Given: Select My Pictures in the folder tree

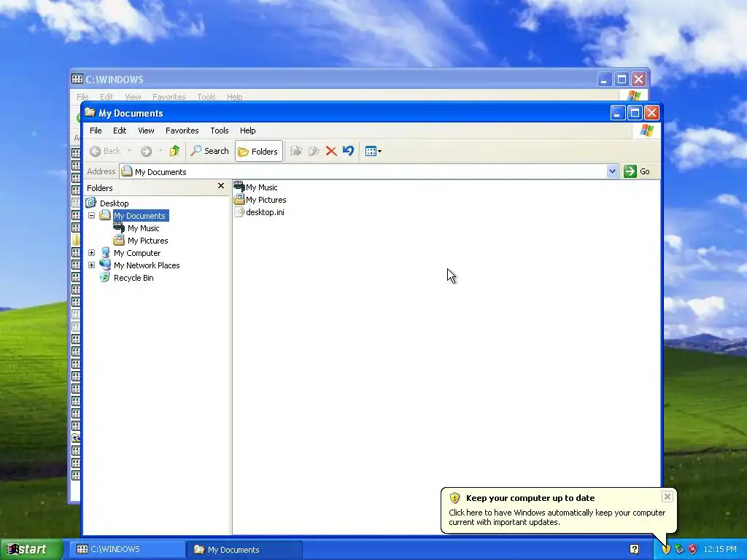Looking at the screenshot, I should 147,241.
